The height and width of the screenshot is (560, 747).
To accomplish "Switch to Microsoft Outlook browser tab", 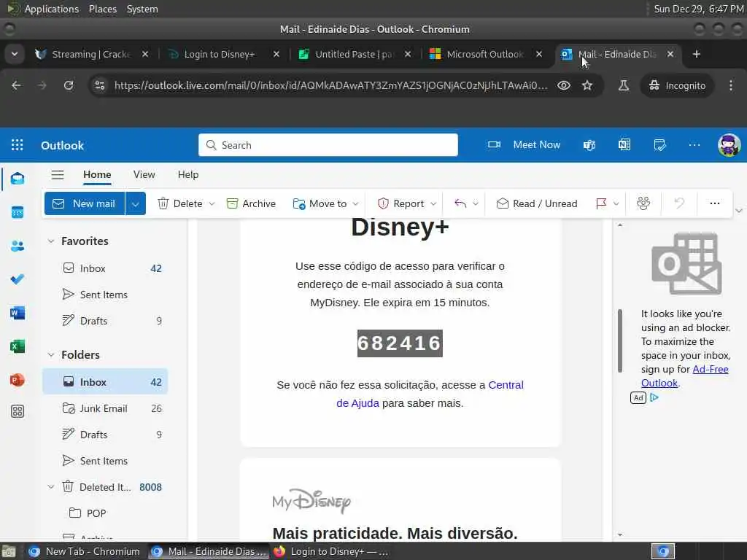I will pos(485,54).
